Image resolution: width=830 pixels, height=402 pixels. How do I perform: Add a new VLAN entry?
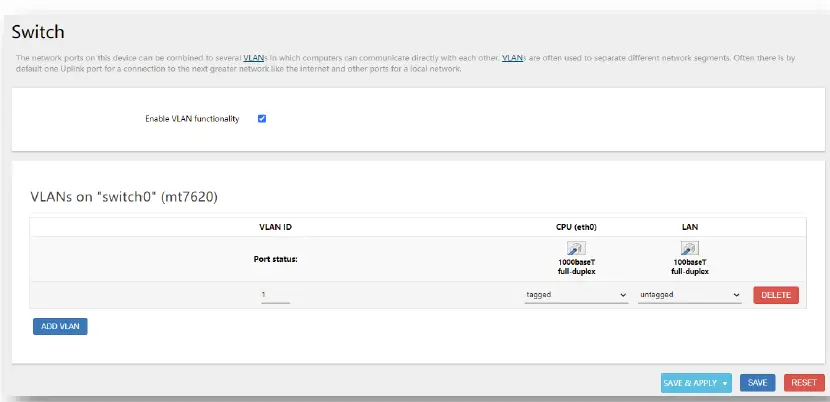click(60, 326)
